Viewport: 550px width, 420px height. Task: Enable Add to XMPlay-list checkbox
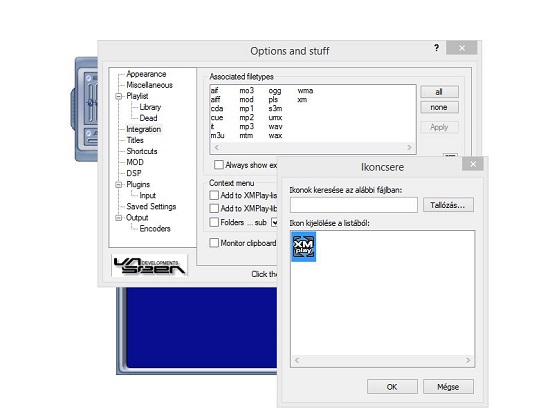click(x=214, y=195)
